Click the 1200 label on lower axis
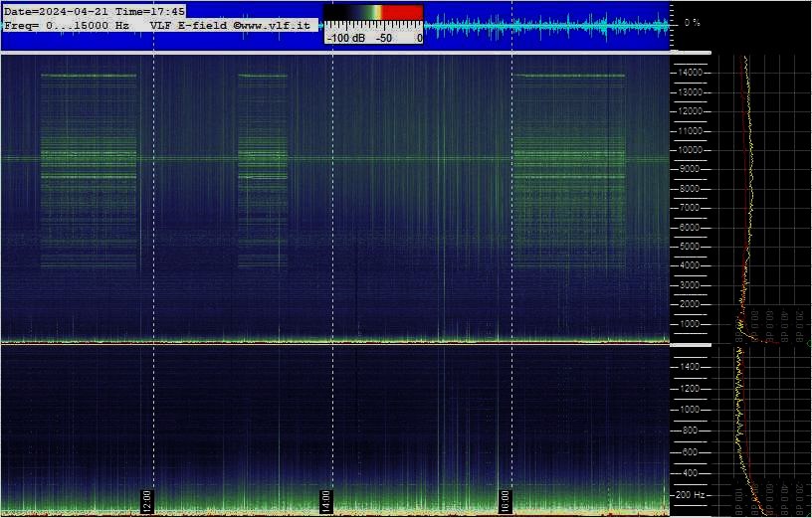 (x=690, y=389)
